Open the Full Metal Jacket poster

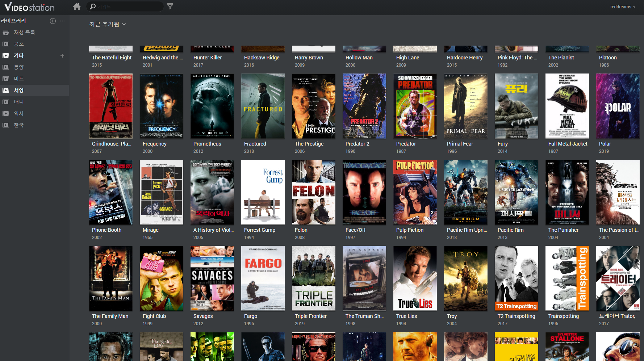pos(567,106)
